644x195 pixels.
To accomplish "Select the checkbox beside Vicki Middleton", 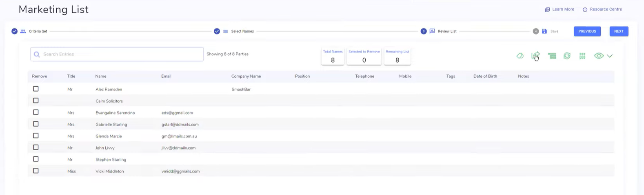I will (36, 171).
